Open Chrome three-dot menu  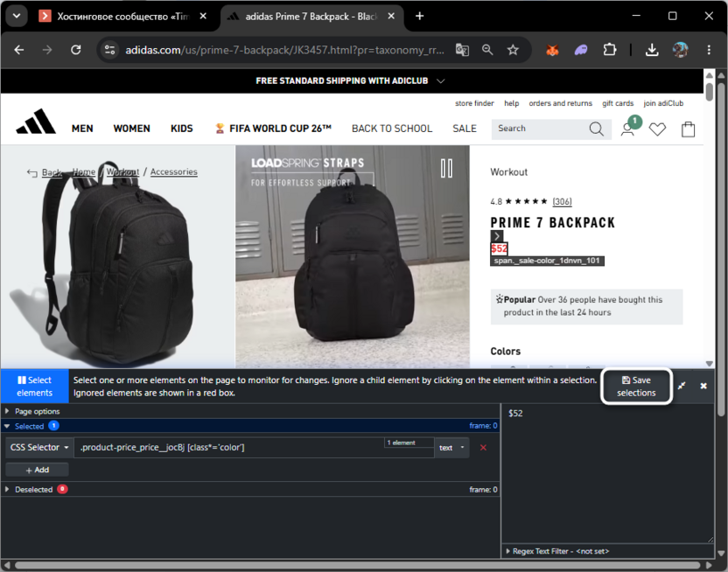(x=709, y=50)
